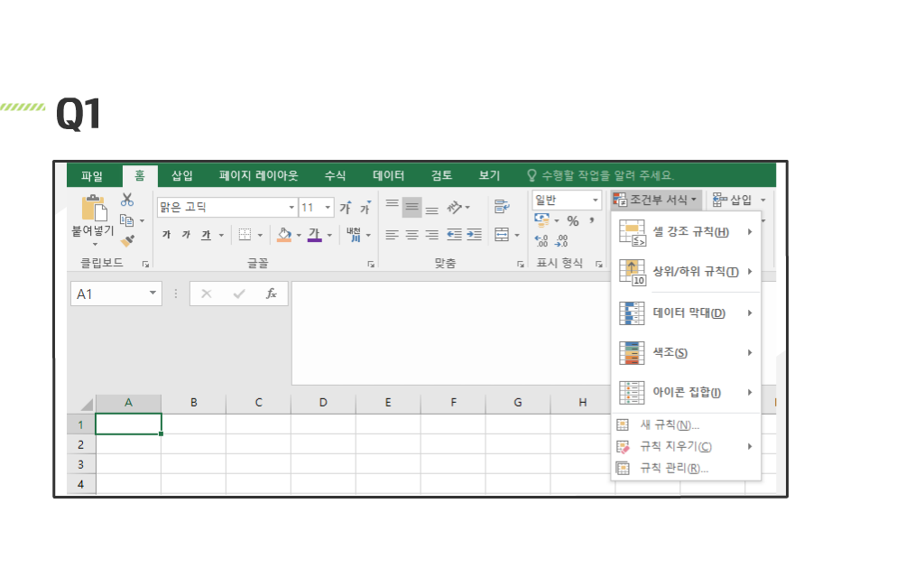Apply percent style

[x=573, y=221]
